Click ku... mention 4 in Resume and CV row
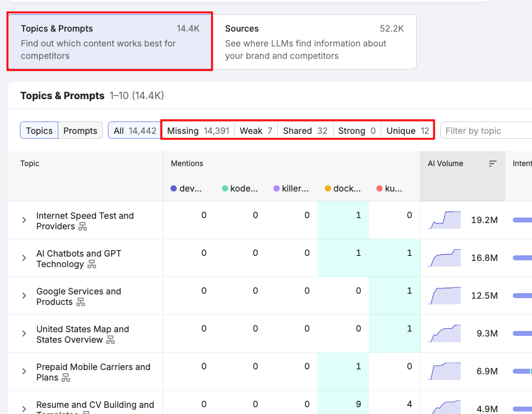This screenshot has height=414, width=532. pyautogui.click(x=409, y=404)
